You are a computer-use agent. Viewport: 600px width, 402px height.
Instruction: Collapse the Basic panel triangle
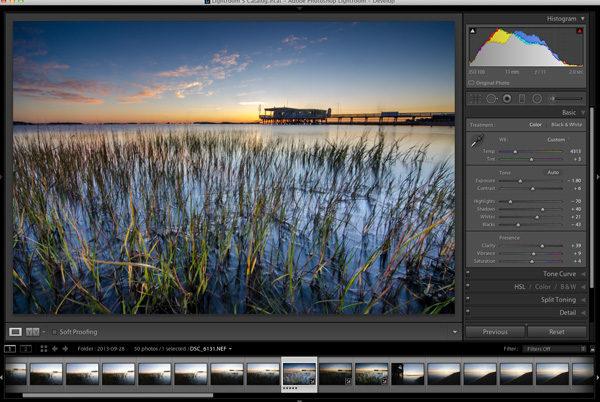[x=583, y=112]
